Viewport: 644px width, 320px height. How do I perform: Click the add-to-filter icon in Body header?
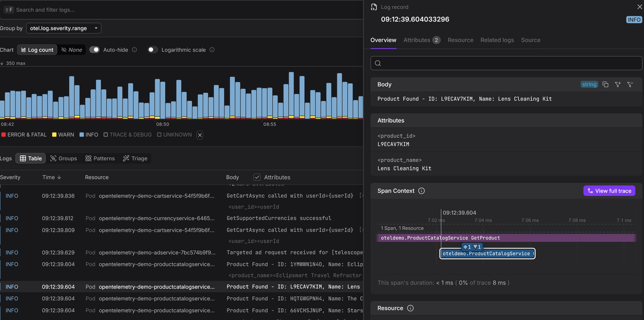[618, 85]
